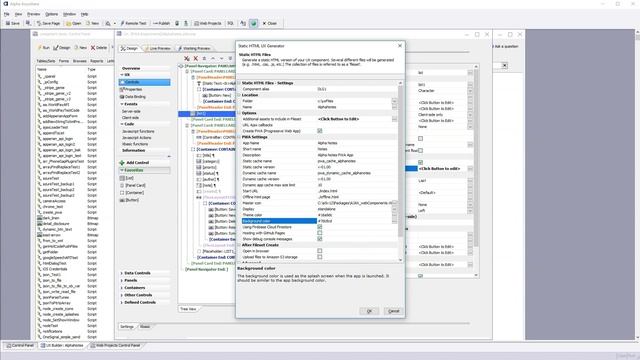Open the File menu
This screenshot has height=360, width=640.
pyautogui.click(x=7, y=14)
